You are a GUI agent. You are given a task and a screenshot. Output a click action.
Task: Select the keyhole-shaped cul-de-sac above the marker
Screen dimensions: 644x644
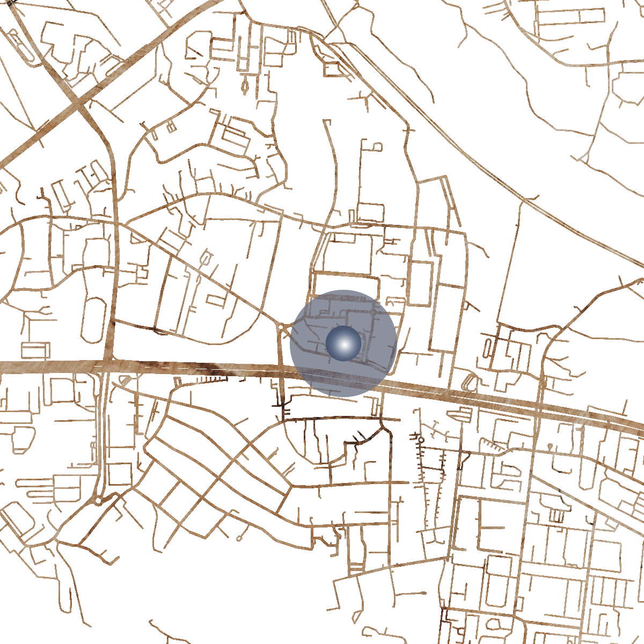tap(377, 146)
